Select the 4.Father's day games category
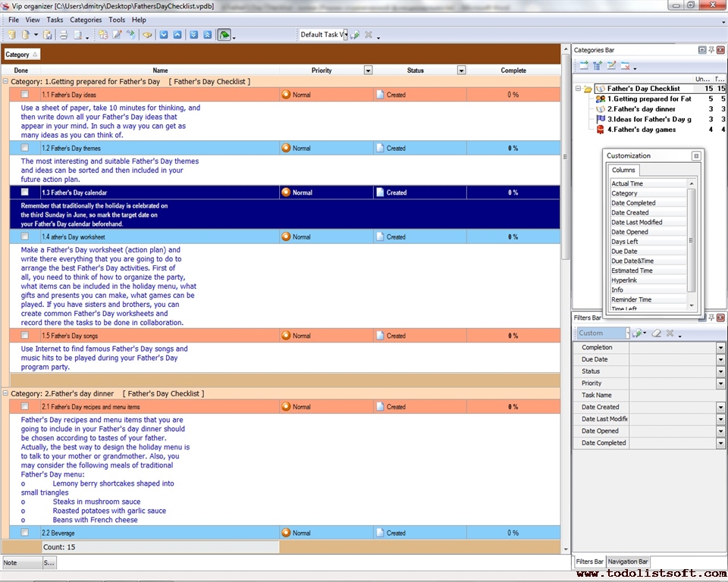The width and height of the screenshot is (728, 582). pyautogui.click(x=641, y=130)
